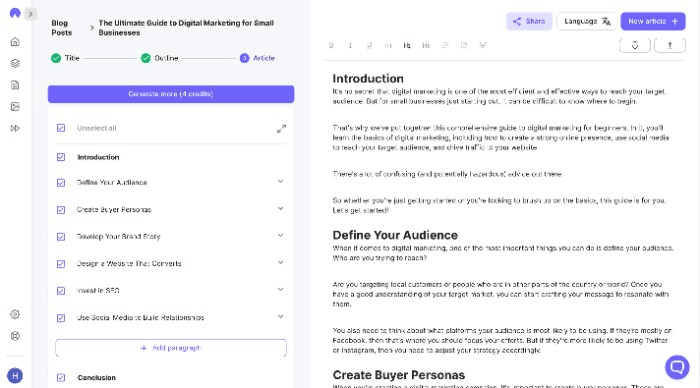Screen dimensions: 700x388
Task: Open the settings gear in the sidebar
Action: click(x=15, y=314)
